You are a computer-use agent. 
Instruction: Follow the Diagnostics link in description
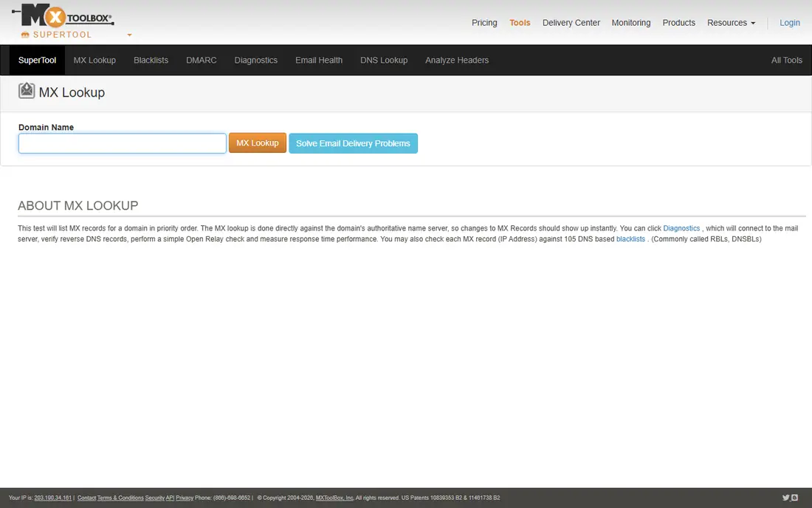pyautogui.click(x=681, y=228)
